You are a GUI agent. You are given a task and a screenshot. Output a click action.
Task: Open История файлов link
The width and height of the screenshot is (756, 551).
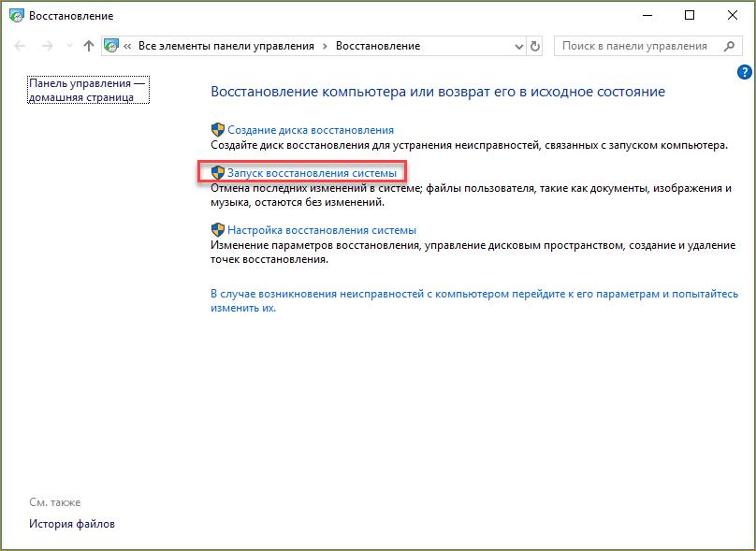point(72,524)
